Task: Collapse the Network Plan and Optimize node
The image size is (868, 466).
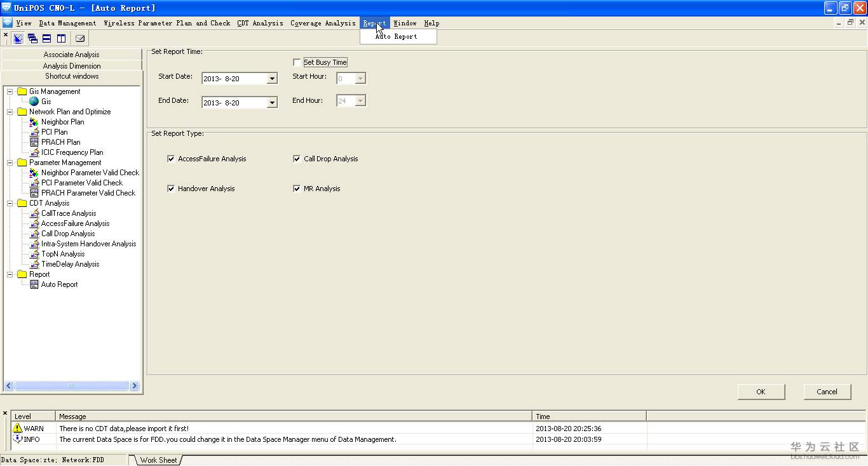Action: [x=10, y=112]
